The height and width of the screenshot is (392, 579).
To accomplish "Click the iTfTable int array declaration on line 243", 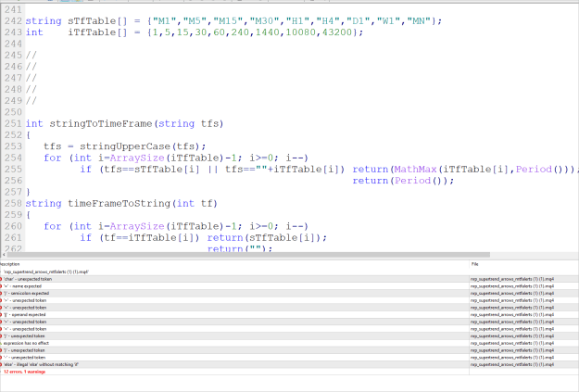I will click(x=195, y=32).
